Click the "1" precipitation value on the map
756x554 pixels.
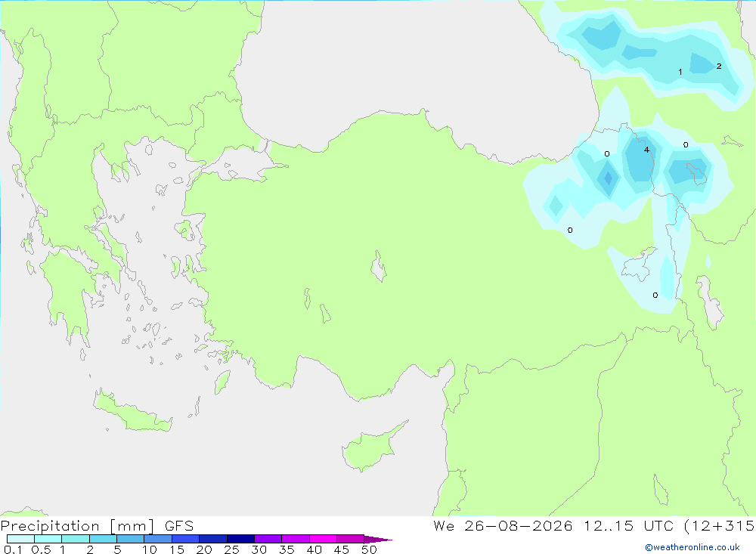680,72
